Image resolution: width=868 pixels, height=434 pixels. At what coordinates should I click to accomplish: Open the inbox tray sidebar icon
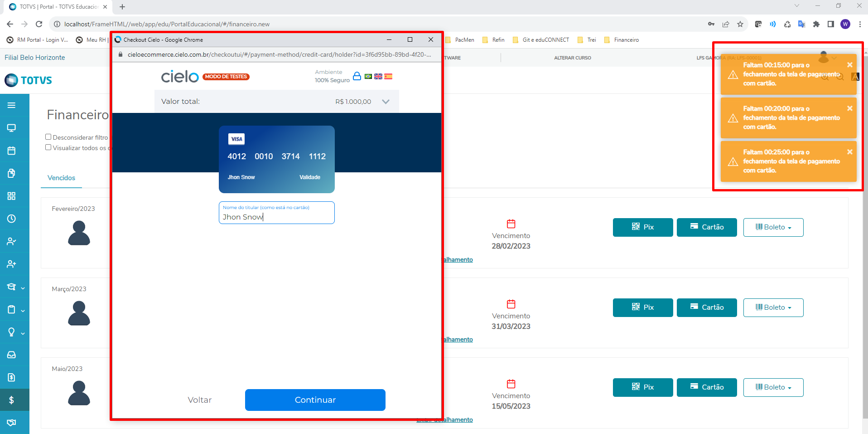coord(12,355)
